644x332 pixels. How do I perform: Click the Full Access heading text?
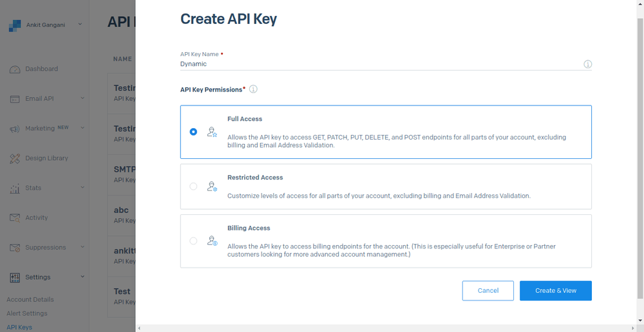(245, 118)
